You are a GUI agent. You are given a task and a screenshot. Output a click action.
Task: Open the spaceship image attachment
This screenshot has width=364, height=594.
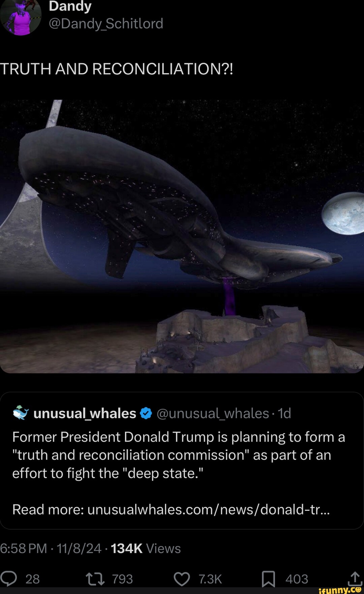click(x=182, y=236)
